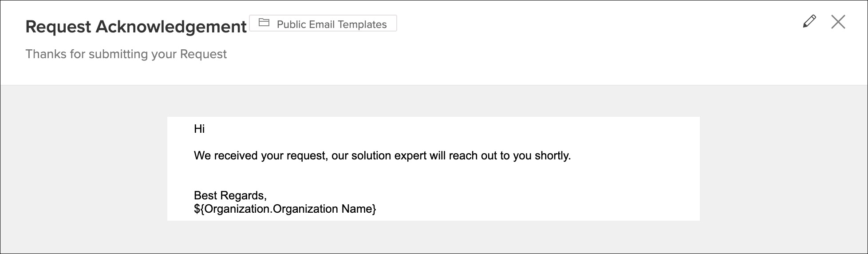The width and height of the screenshot is (868, 254).
Task: Click the "Hi" greeting line
Action: coord(199,129)
